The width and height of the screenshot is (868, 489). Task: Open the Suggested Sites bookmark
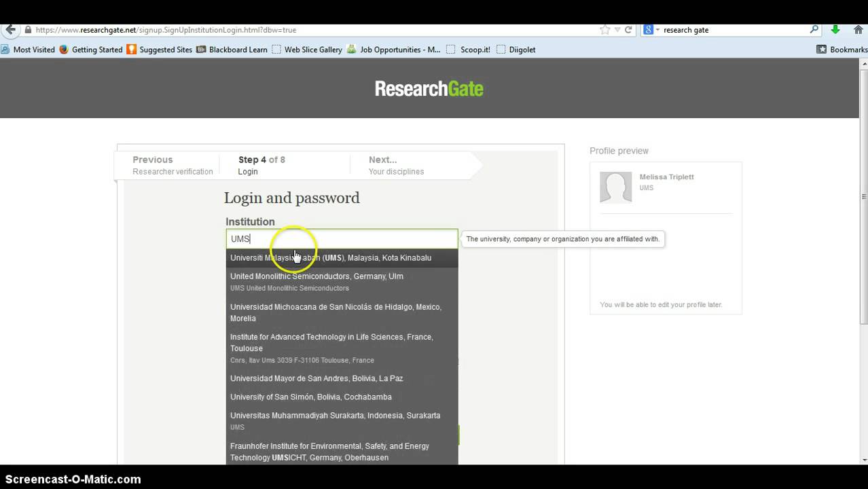coord(160,50)
